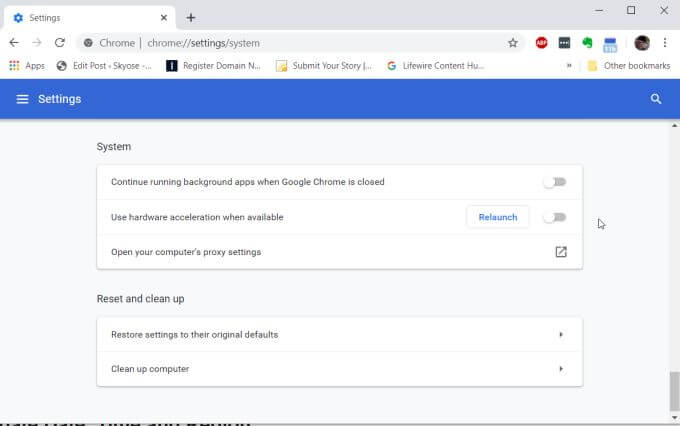Click the Evernote elephant extension icon
Screen dimensions: 680x426
point(587,43)
